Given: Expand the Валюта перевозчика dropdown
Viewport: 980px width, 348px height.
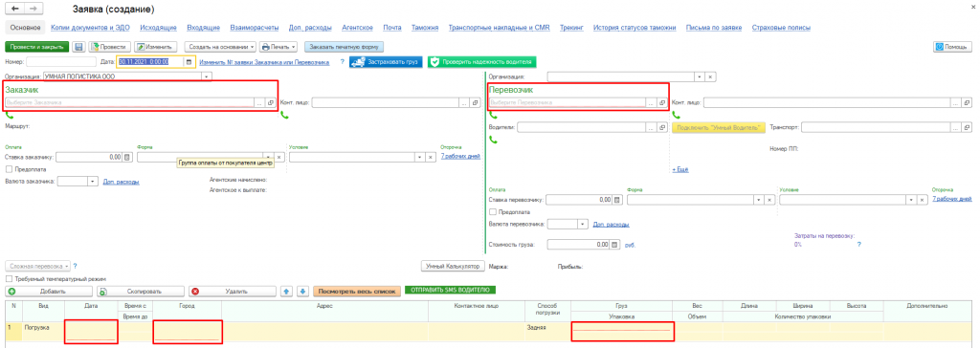Looking at the screenshot, I should tap(583, 224).
